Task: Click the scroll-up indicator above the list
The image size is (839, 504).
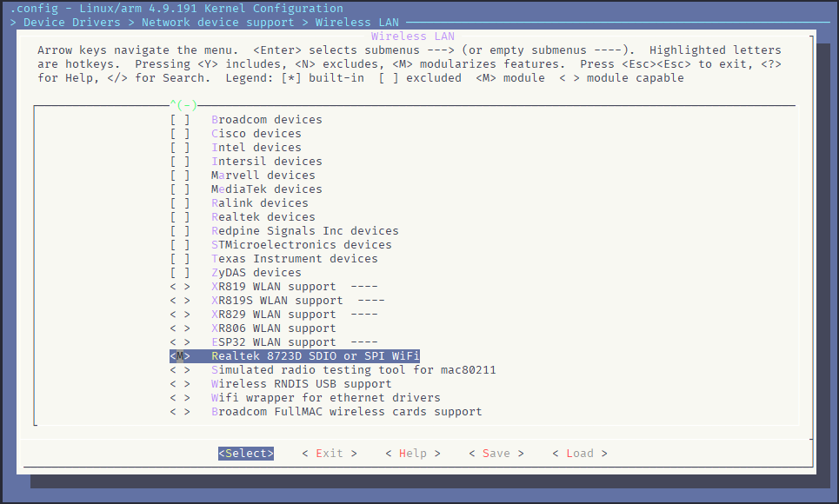Action: pos(183,105)
